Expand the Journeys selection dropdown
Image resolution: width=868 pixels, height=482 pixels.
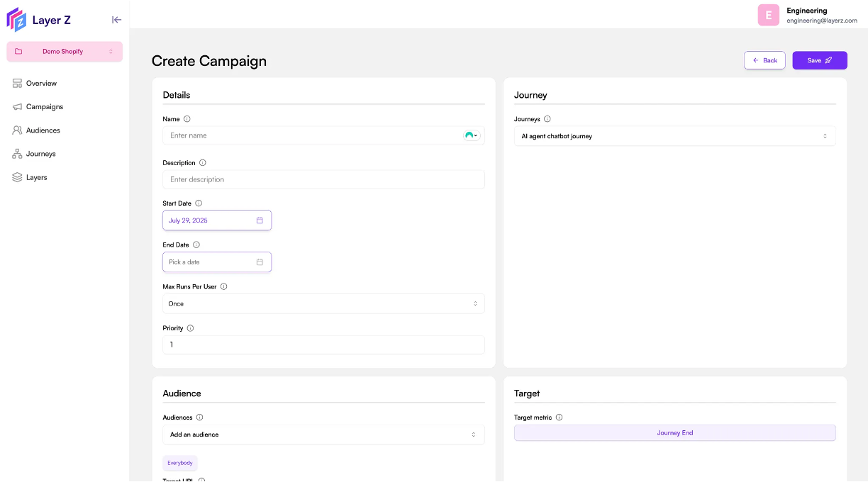click(x=674, y=135)
